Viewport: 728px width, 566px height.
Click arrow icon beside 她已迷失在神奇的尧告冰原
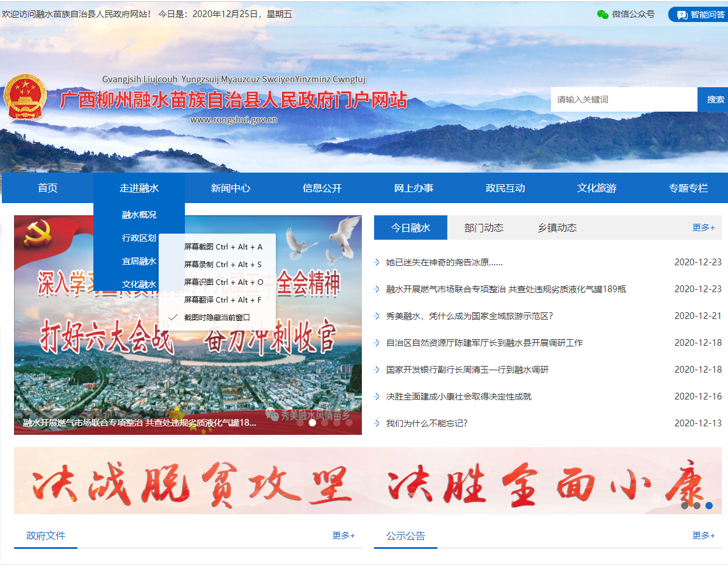click(377, 263)
